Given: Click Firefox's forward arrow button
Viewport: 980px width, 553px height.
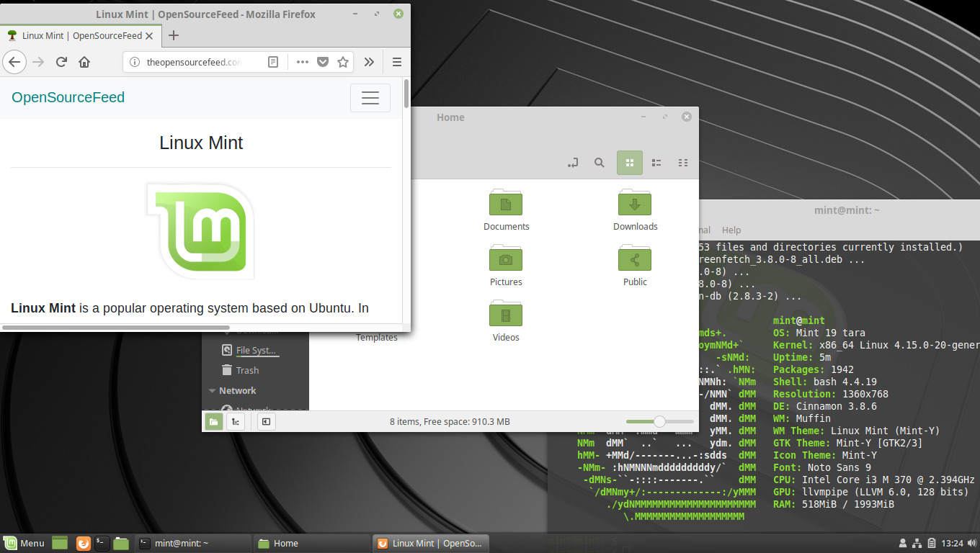Looking at the screenshot, I should coord(38,62).
